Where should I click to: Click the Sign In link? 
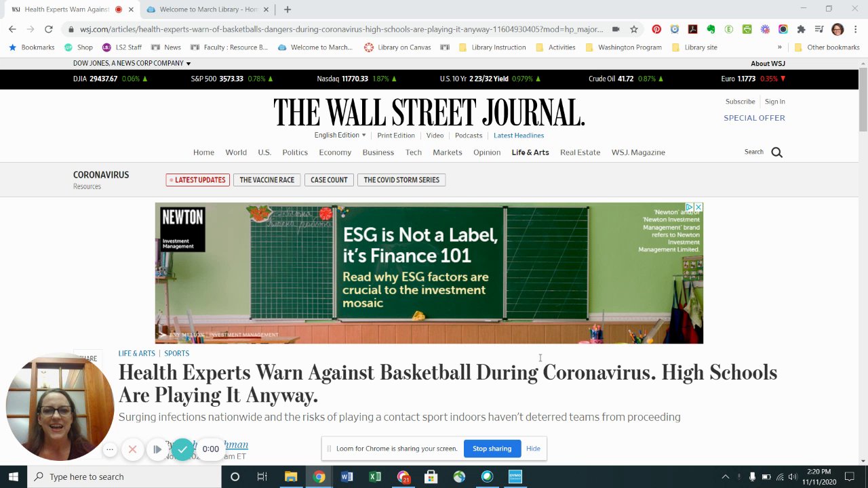(x=774, y=102)
